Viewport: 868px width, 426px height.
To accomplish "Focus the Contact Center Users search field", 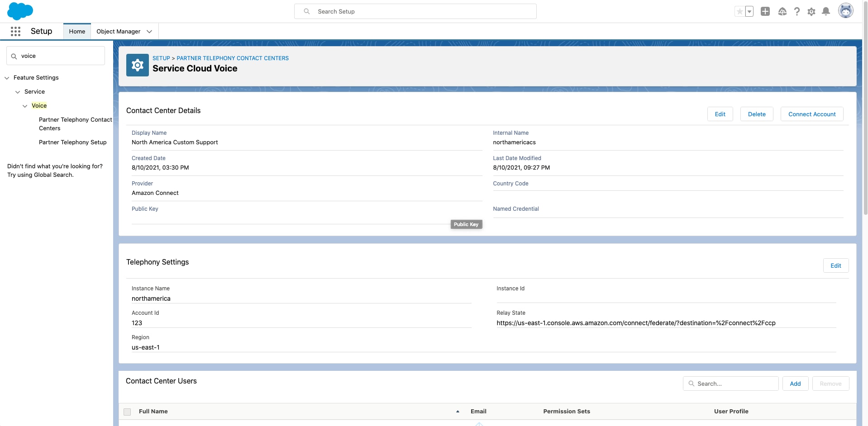I will coord(731,383).
